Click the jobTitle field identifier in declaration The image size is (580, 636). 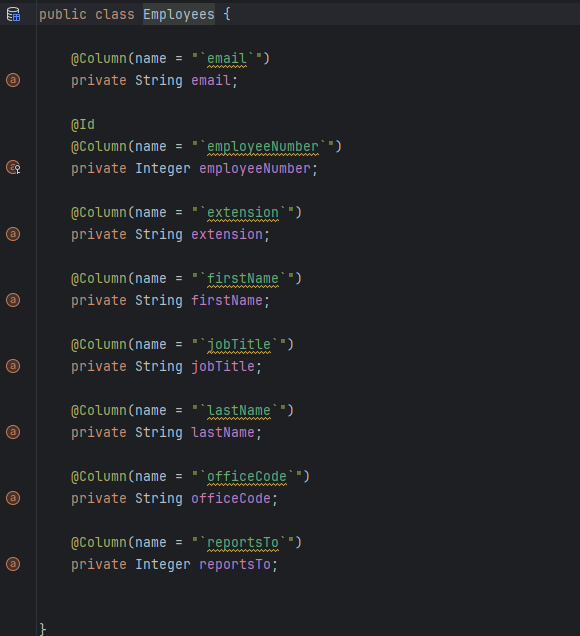pos(223,367)
